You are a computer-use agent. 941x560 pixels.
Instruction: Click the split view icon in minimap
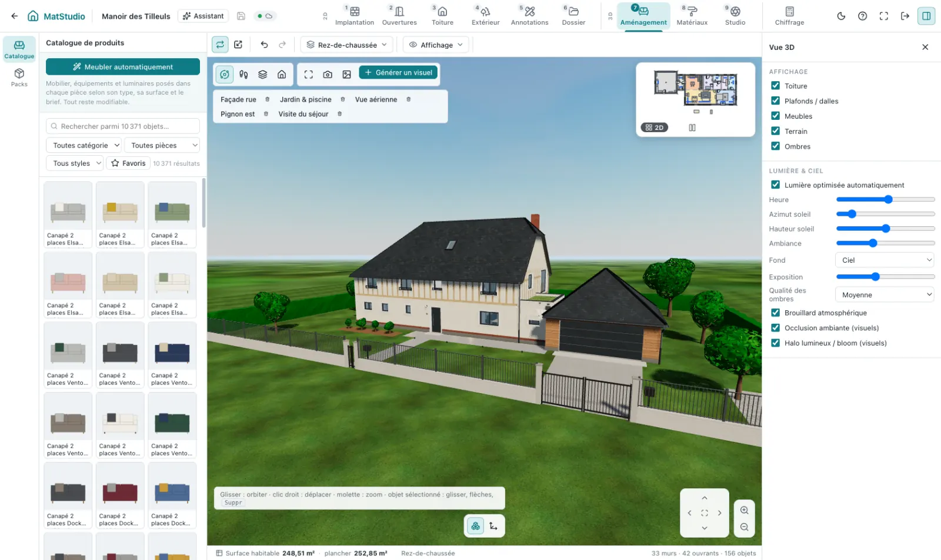[692, 128]
